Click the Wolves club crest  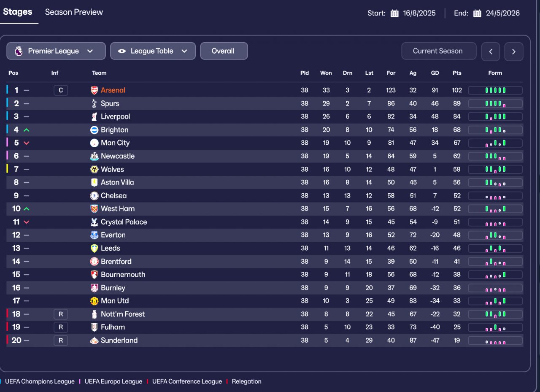pos(94,169)
